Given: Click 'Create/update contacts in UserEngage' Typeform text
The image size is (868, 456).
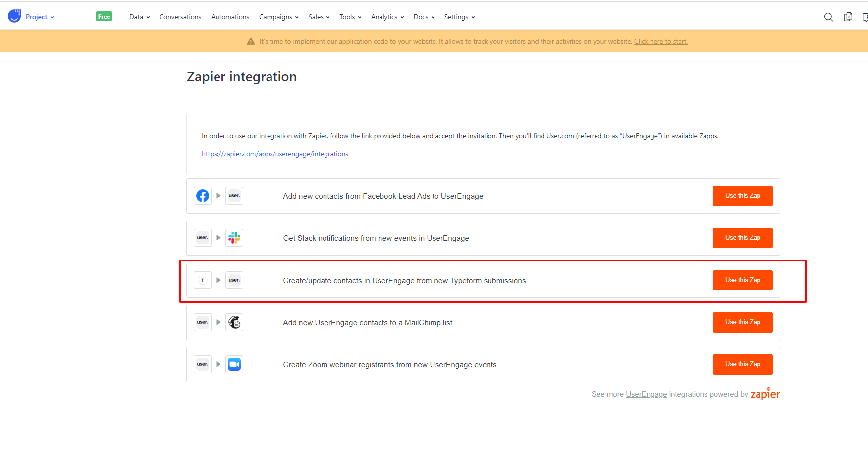Looking at the screenshot, I should 404,281.
